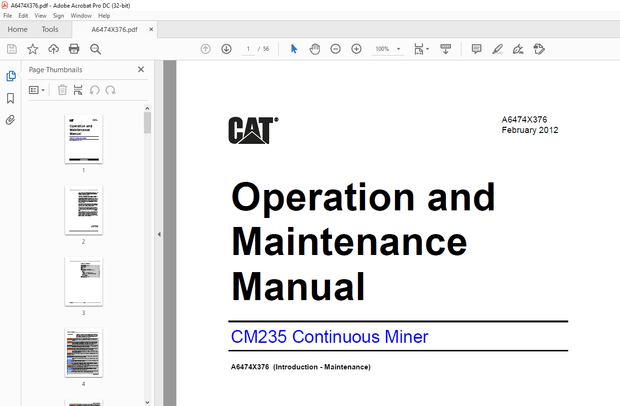Open the thumbnail options dropdown
620x406 pixels.
[x=36, y=90]
